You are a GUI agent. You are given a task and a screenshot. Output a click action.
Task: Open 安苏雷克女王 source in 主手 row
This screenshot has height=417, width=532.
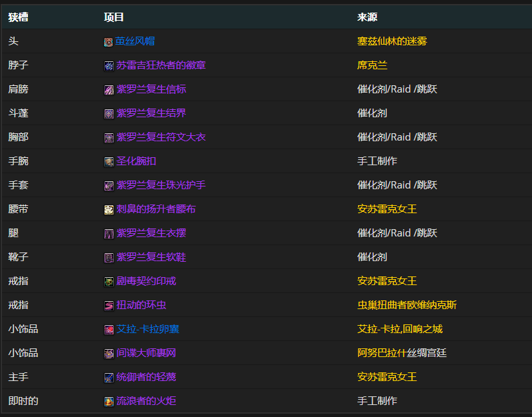click(x=387, y=377)
